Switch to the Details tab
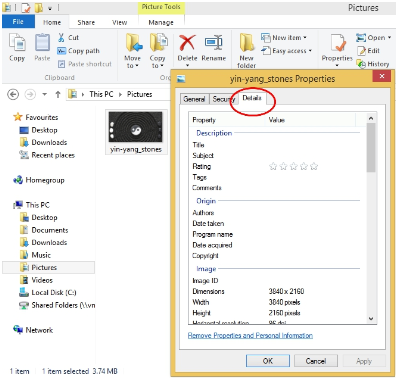The height and width of the screenshot is (378, 396). coord(252,98)
